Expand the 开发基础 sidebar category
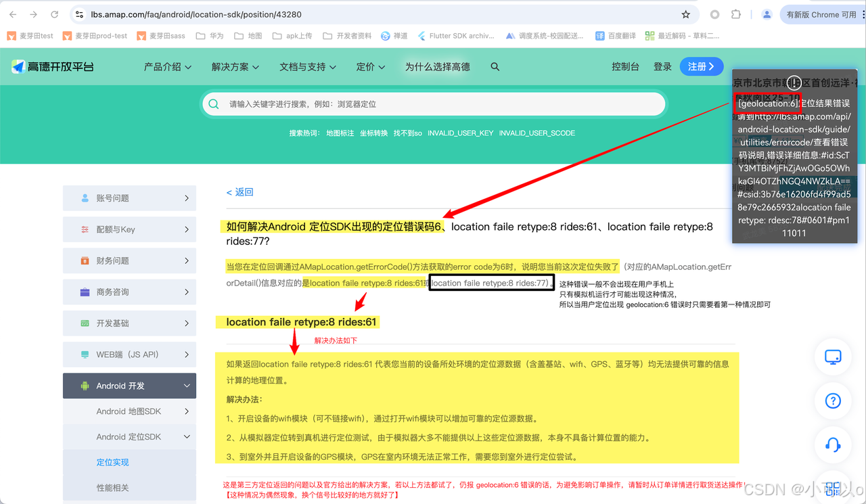The image size is (866, 504). tap(129, 323)
